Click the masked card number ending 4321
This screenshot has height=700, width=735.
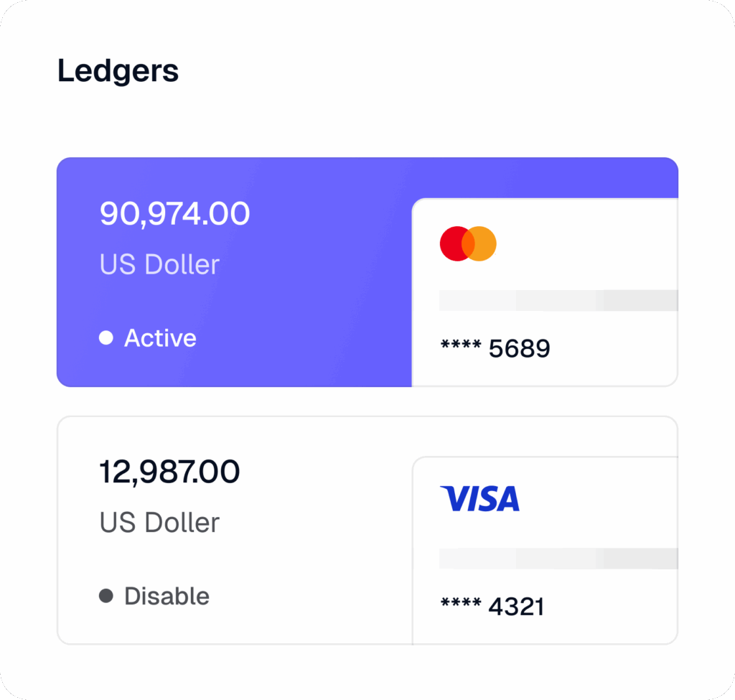[x=492, y=607]
